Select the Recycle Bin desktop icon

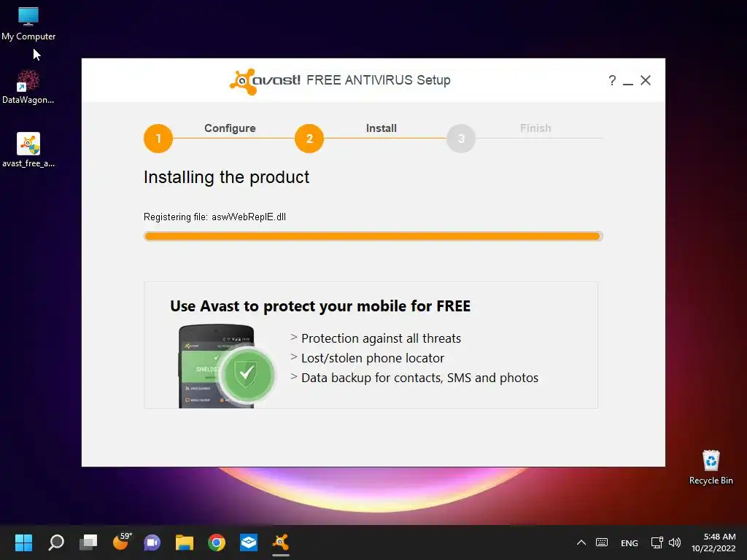click(711, 467)
